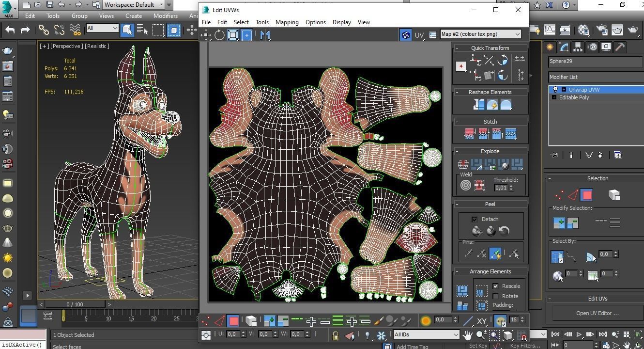
Task: Open the Hierarchy command panel tab
Action: click(578, 47)
